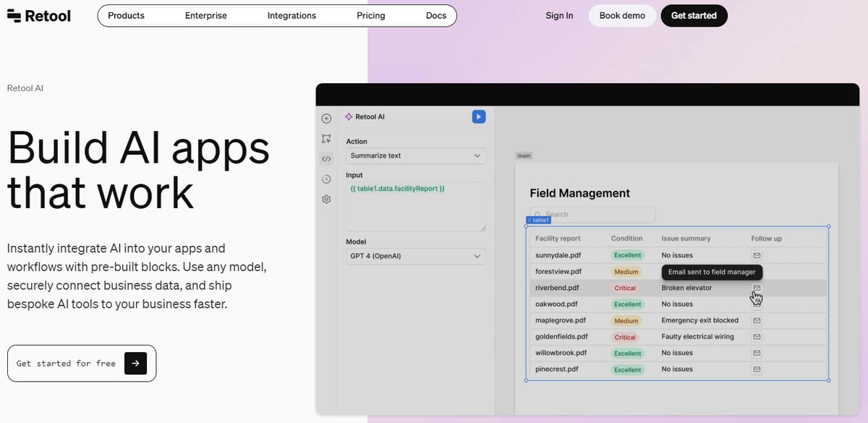This screenshot has height=423, width=868.
Task: Click the riverbend.pdf cell
Action: coord(557,288)
